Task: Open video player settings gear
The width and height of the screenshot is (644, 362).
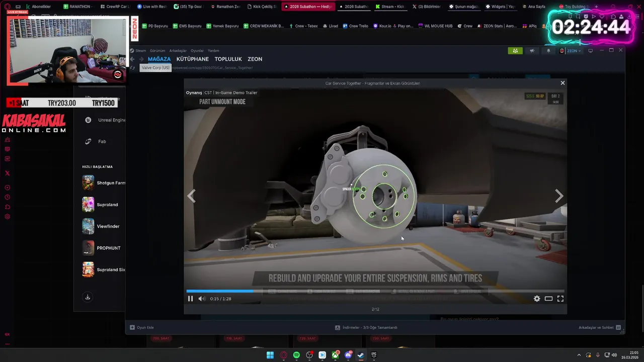Action: pyautogui.click(x=537, y=299)
